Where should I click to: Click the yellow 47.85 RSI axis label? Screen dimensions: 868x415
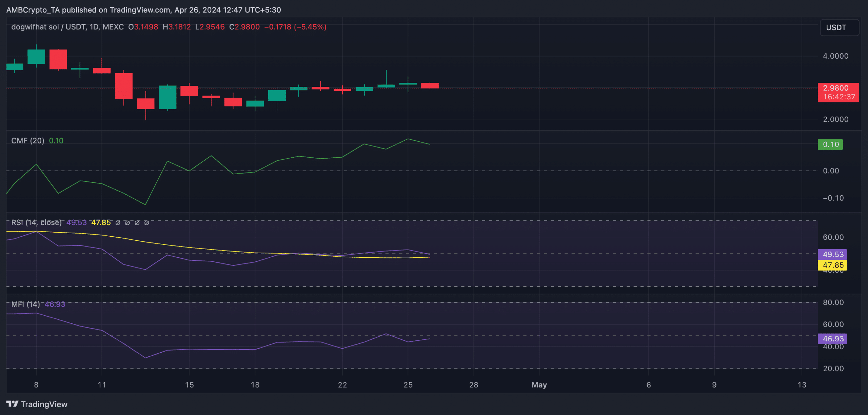tap(833, 265)
